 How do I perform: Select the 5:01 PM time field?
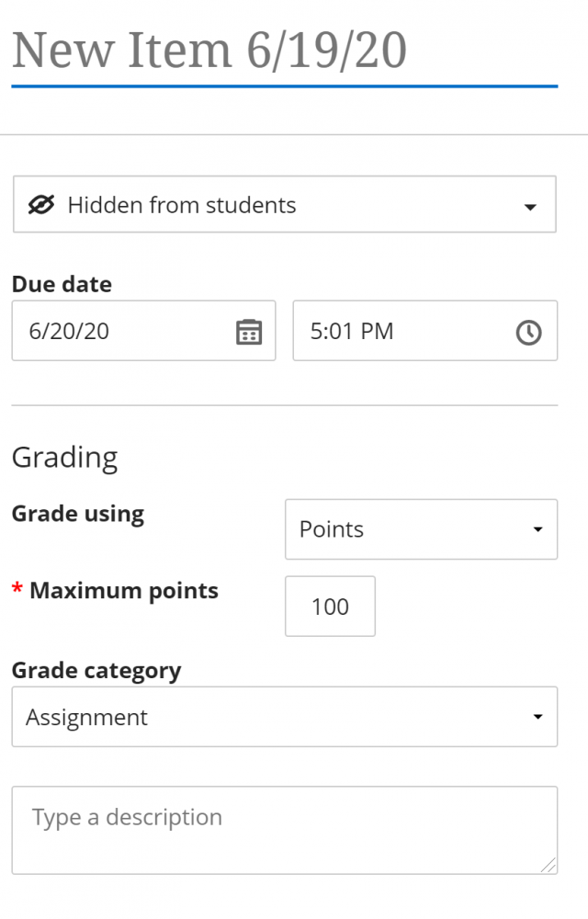395,331
